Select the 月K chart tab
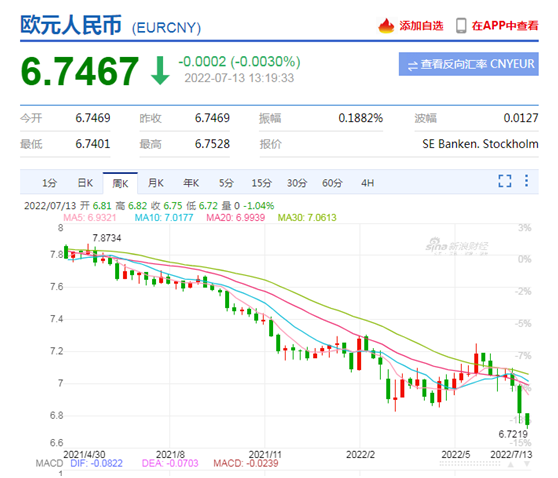 tap(156, 183)
